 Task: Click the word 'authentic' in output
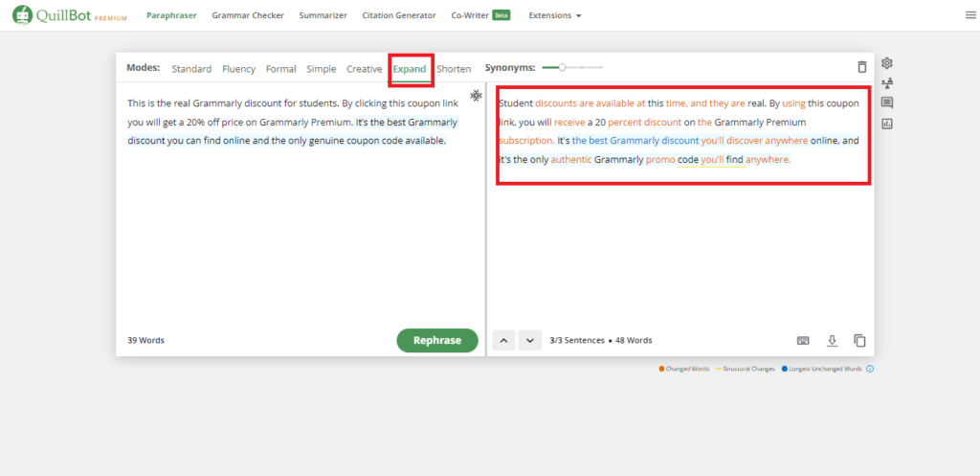pos(571,160)
